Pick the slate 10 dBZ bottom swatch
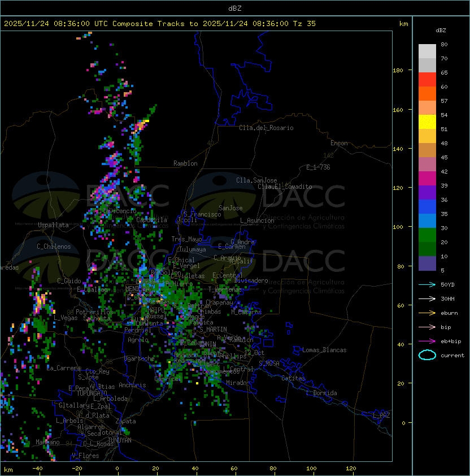Screen dimensions: 470x476 click(427, 263)
